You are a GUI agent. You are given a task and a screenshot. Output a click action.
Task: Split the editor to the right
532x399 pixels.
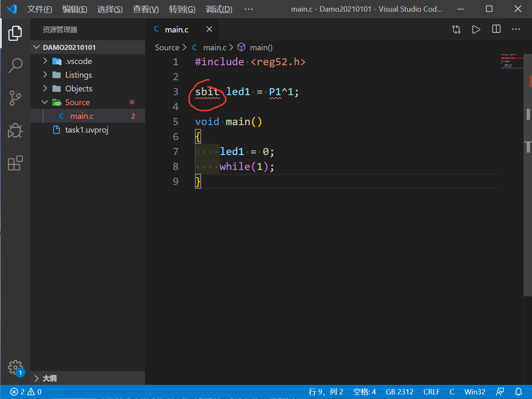[x=496, y=29]
